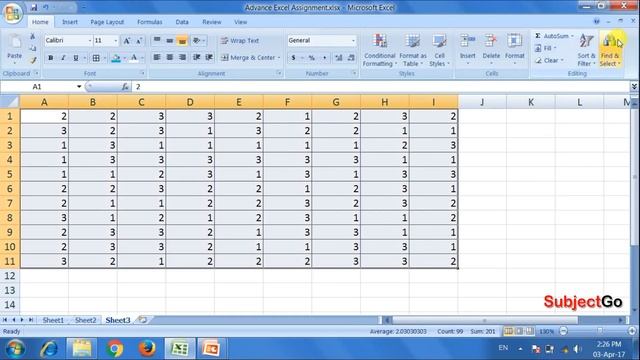Open Conditional Formatting menu
640x360 pixels.
click(380, 50)
